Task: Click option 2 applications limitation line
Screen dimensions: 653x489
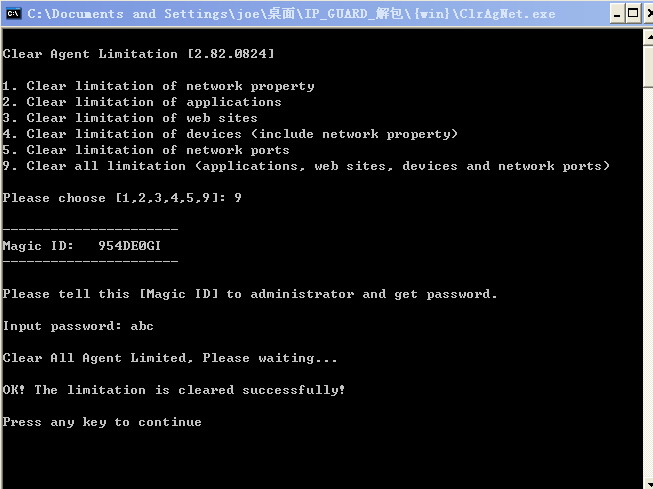Action: click(142, 102)
